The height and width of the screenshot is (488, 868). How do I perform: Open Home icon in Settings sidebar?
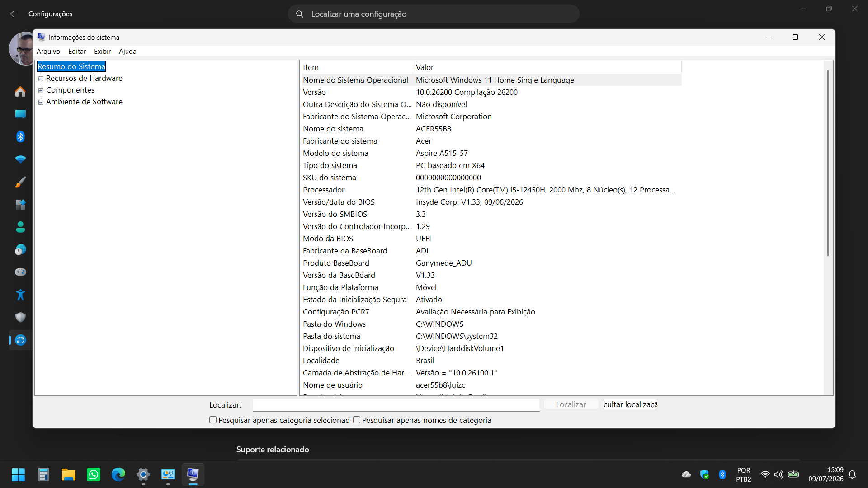coord(20,92)
